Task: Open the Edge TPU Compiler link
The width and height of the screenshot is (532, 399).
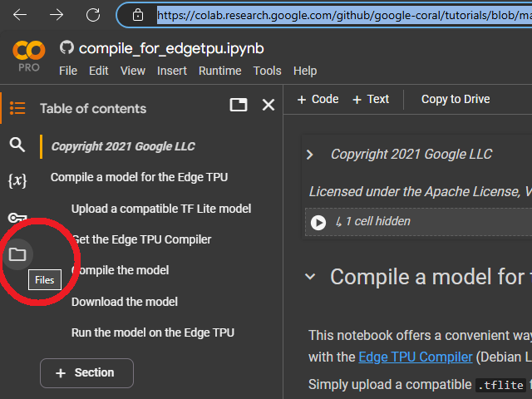Action: click(x=416, y=357)
